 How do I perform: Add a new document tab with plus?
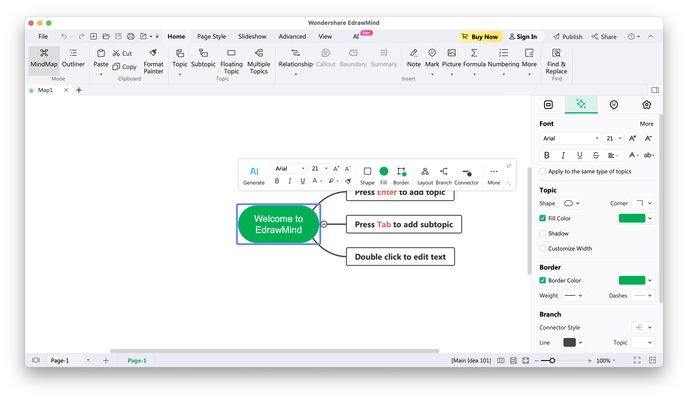coord(79,90)
